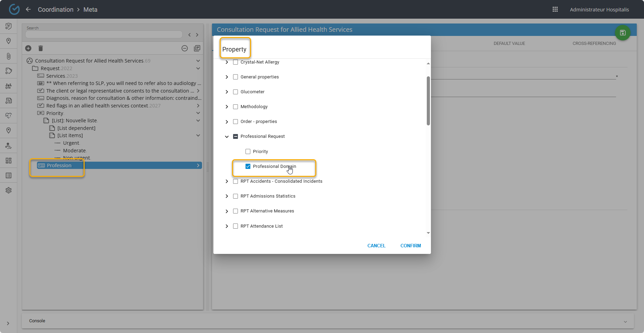The image size is (644, 333).
Task: Click the dialog's vertical scrollbar thumb
Action: pyautogui.click(x=428, y=100)
